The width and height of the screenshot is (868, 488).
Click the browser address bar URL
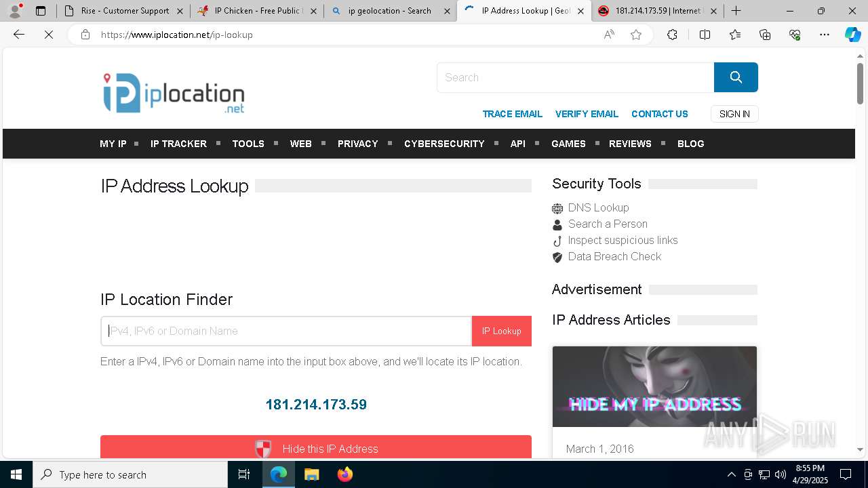[x=176, y=35]
